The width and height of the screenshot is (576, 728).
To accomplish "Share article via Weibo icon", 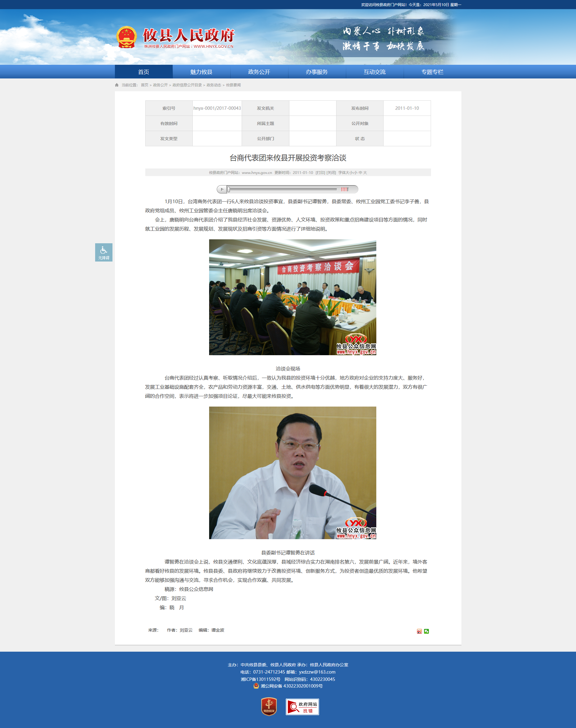I will 419,631.
